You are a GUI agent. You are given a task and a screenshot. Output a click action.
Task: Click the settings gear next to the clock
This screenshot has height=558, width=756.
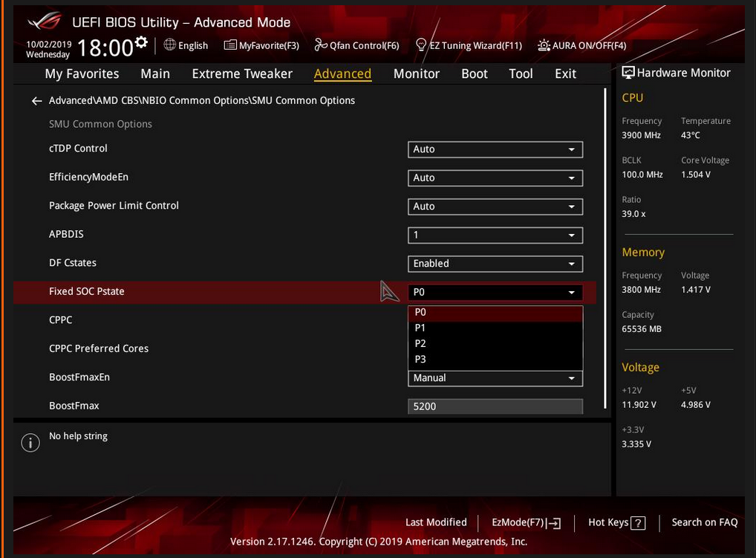(x=141, y=42)
